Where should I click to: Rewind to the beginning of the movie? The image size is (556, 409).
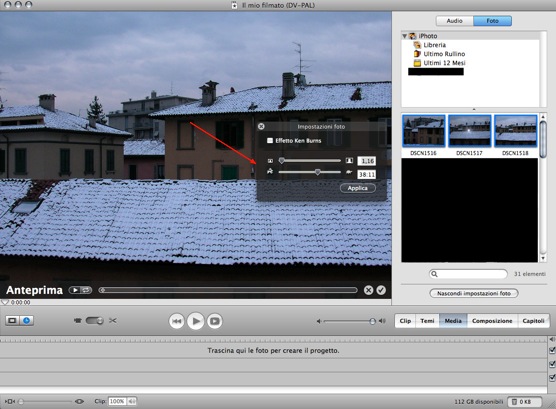click(x=176, y=321)
